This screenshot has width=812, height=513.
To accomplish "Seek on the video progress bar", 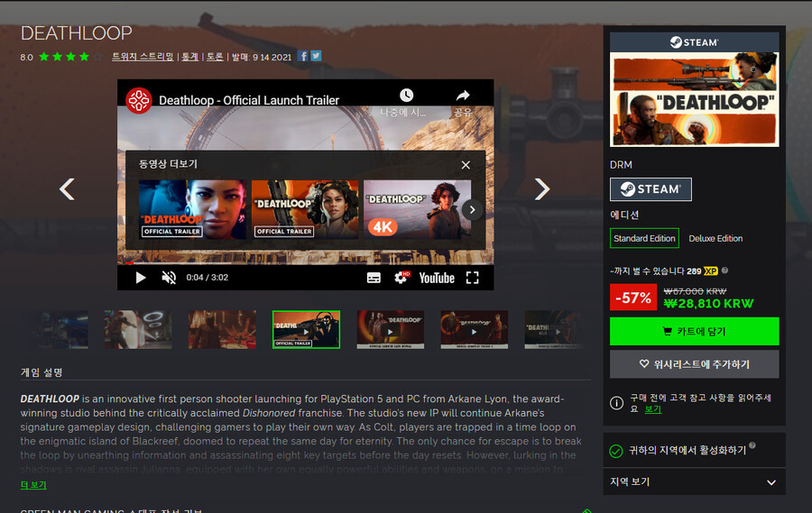I will (306, 263).
